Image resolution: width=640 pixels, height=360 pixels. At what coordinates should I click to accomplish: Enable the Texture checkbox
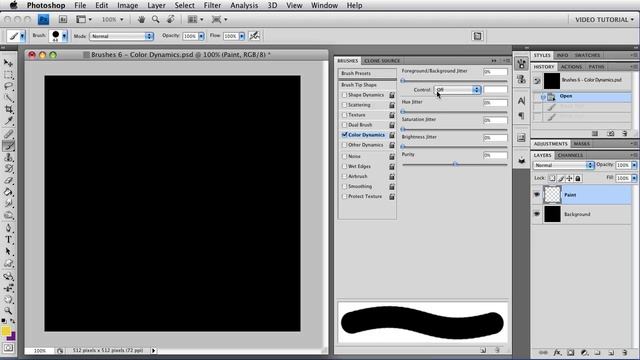(x=344, y=115)
